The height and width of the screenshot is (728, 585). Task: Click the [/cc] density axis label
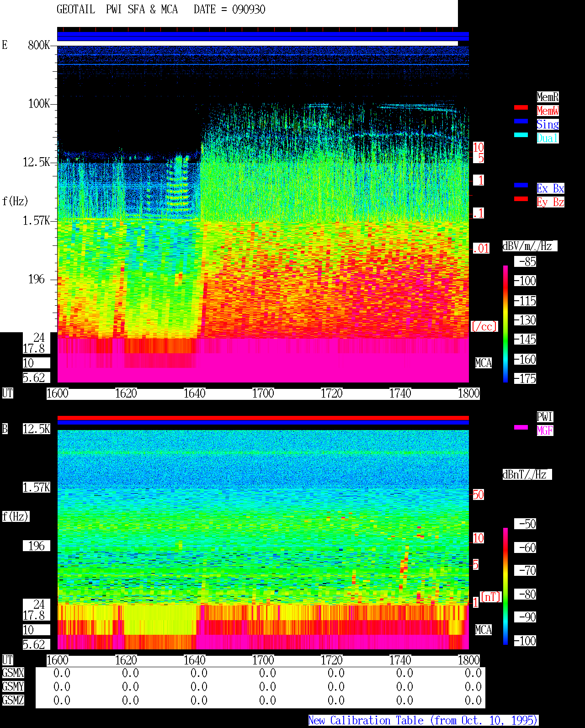pos(484,326)
